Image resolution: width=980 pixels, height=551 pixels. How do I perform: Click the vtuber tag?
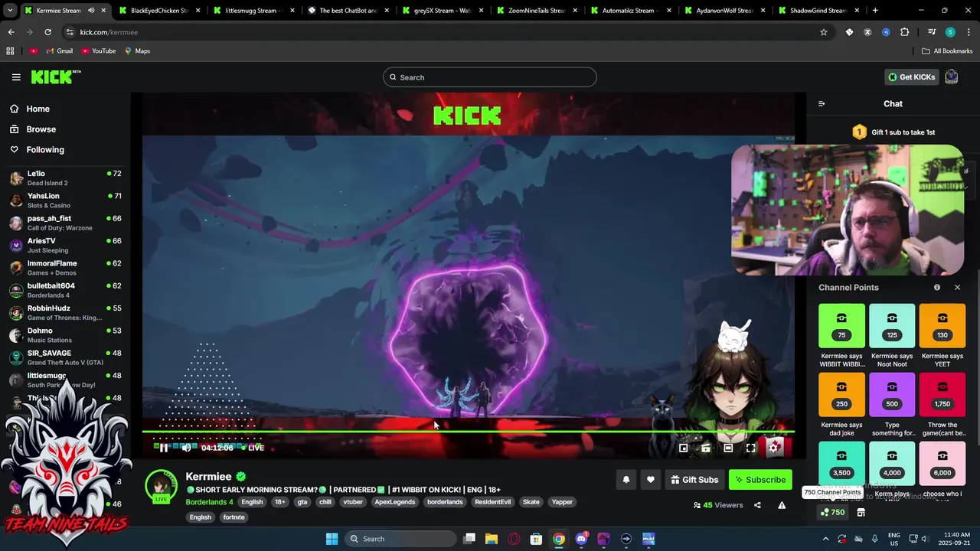pos(353,502)
